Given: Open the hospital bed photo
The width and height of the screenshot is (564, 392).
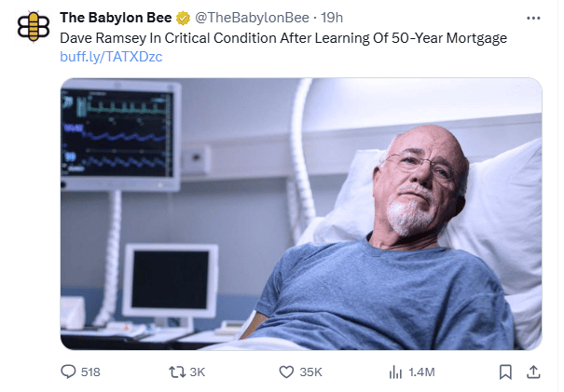Looking at the screenshot, I should click(x=300, y=214).
